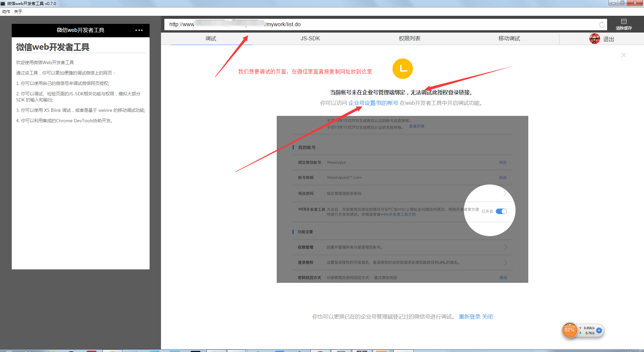Click the 微信web开发者工具 title in the simulator header
Image resolution: width=644 pixels, height=352 pixels.
pos(80,30)
